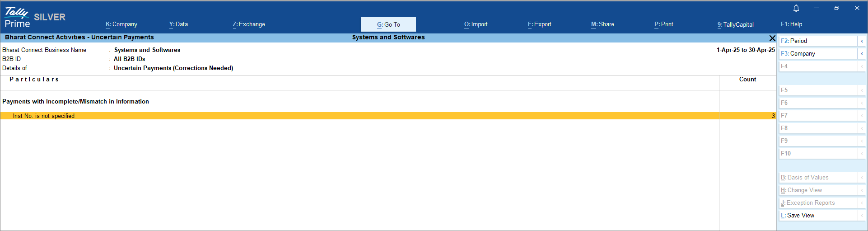Expand the F2 Period arrow
The width and height of the screenshot is (868, 231).
point(862,41)
